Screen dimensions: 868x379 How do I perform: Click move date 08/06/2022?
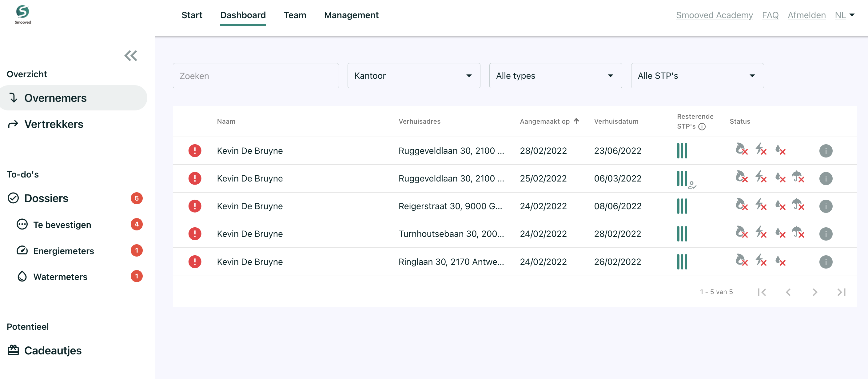click(618, 206)
